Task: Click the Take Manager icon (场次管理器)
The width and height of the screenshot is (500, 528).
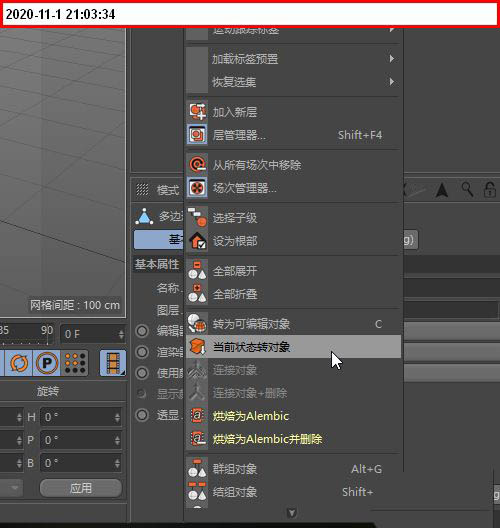Action: 197,188
